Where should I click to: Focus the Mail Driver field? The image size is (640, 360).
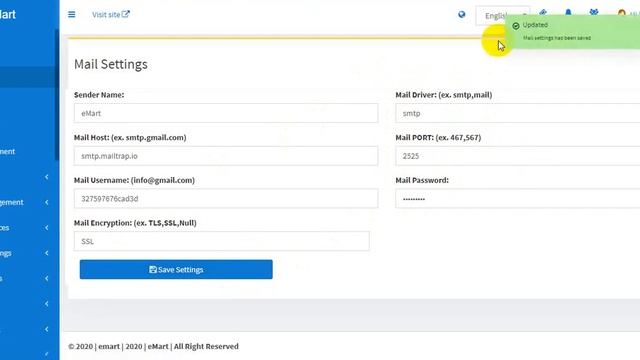(x=518, y=113)
